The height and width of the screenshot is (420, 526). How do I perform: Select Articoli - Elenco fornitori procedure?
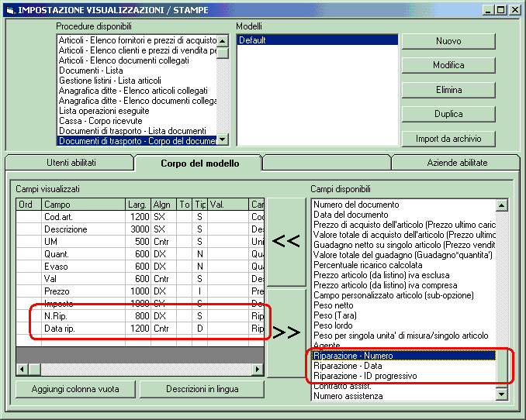tap(137, 40)
